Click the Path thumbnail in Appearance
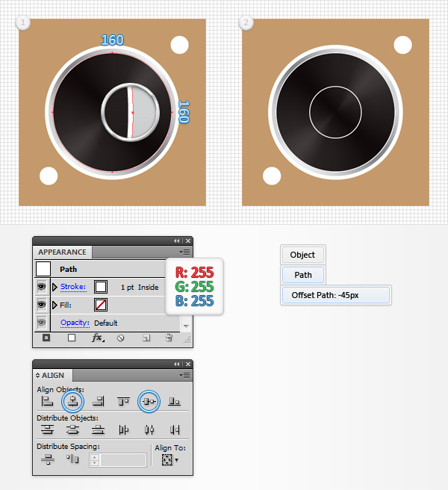The height and width of the screenshot is (490, 448). tap(43, 269)
